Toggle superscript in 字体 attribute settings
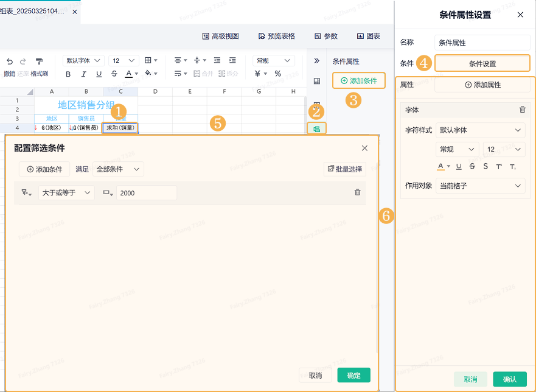This screenshot has width=536, height=392. pyautogui.click(x=499, y=167)
